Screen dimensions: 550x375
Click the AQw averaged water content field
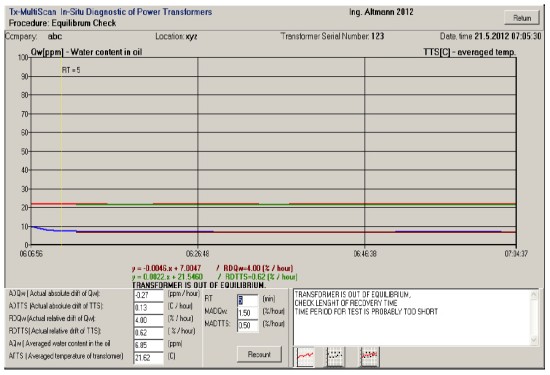click(148, 345)
